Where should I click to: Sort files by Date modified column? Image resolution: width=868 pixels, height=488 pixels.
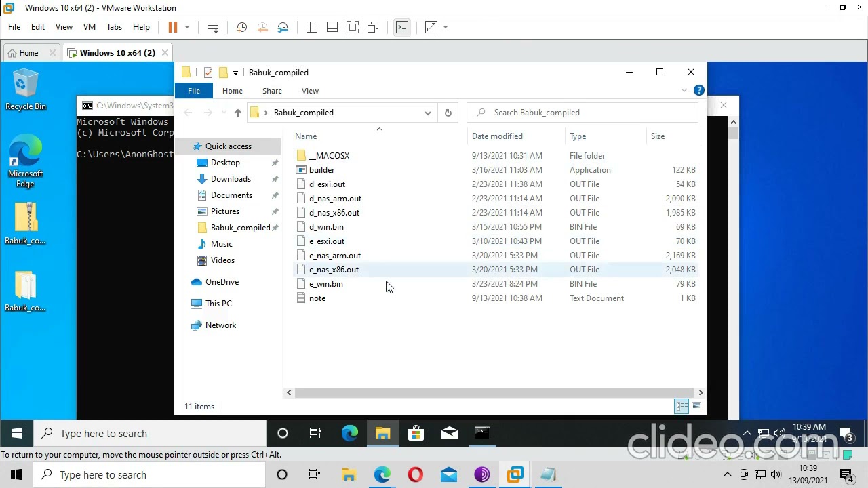click(x=497, y=136)
